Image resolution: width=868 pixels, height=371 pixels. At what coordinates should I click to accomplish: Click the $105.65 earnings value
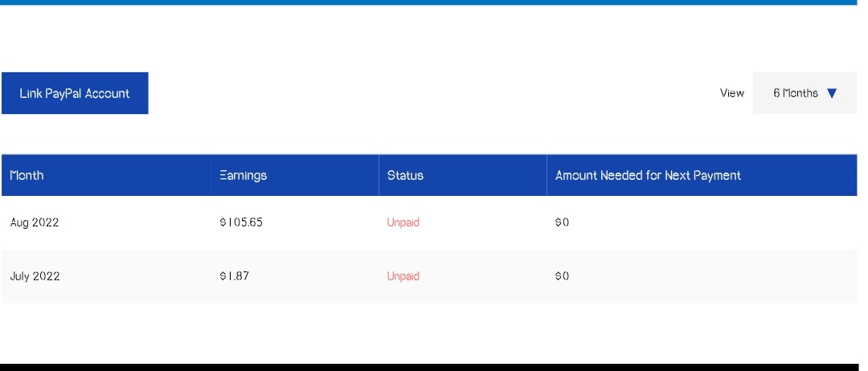click(241, 222)
